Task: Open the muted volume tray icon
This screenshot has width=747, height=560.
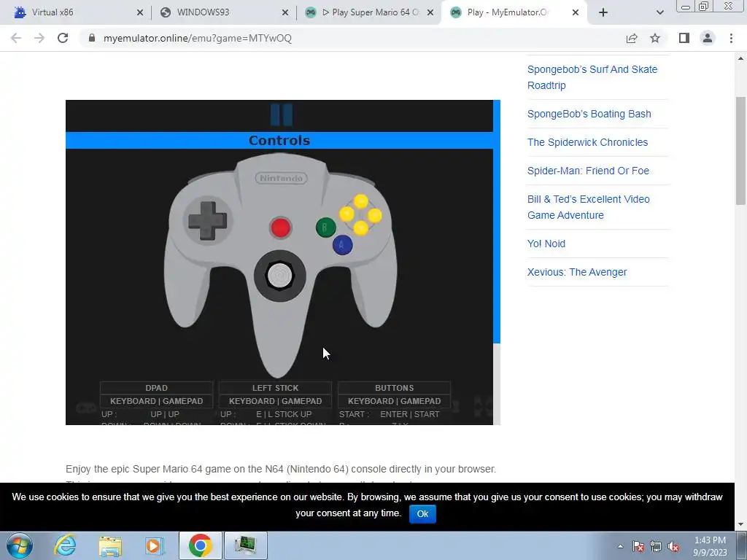Action: tap(673, 546)
